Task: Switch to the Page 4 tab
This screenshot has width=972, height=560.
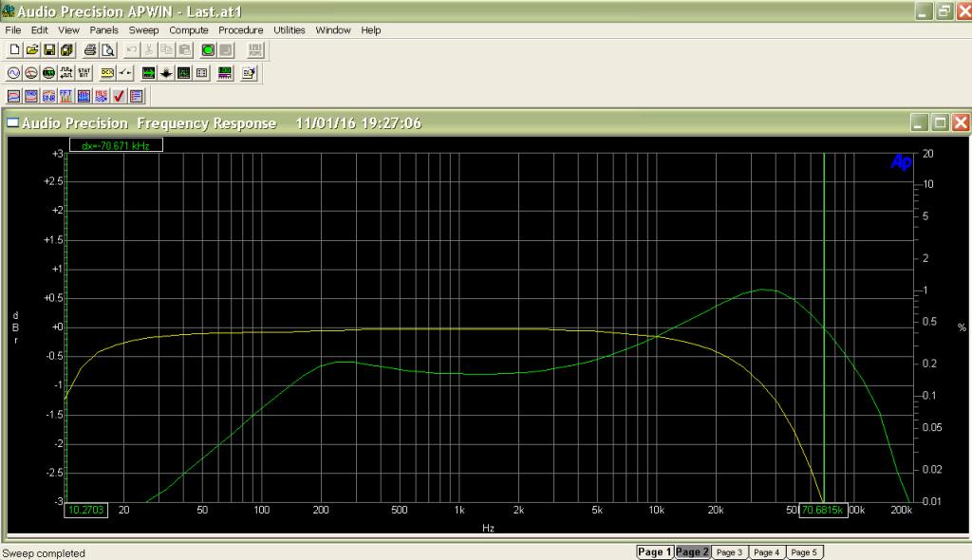Action: 766,552
